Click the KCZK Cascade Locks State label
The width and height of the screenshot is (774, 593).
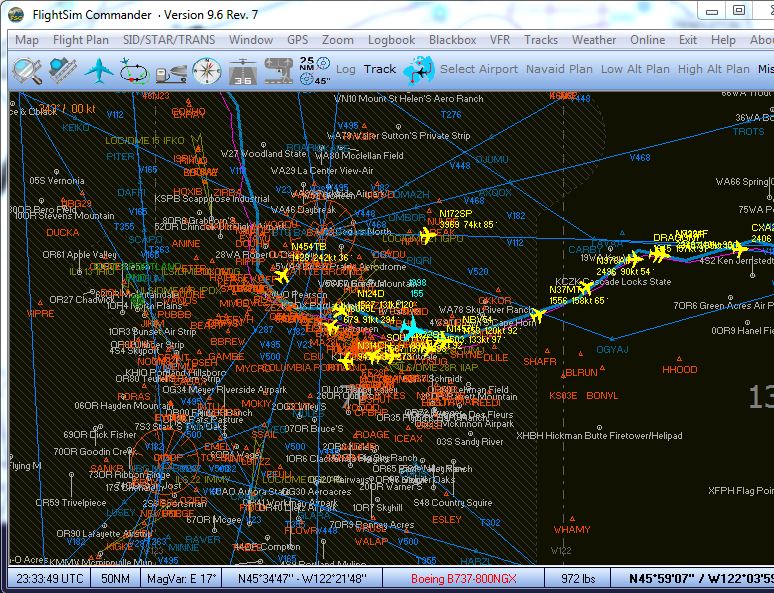pyautogui.click(x=613, y=282)
